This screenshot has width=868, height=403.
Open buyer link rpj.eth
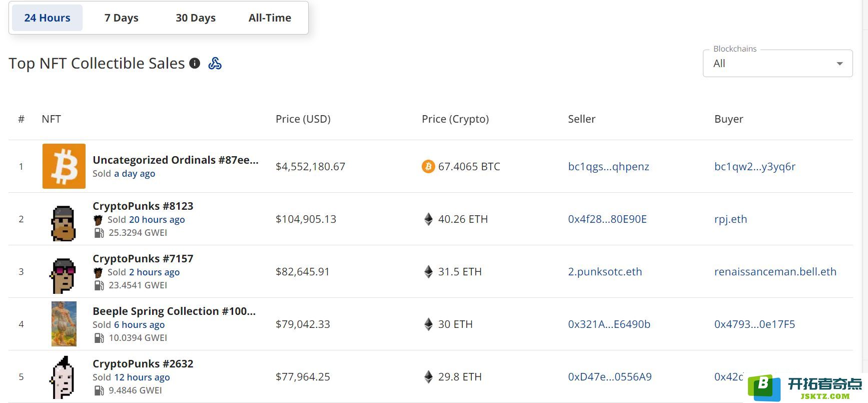click(730, 219)
